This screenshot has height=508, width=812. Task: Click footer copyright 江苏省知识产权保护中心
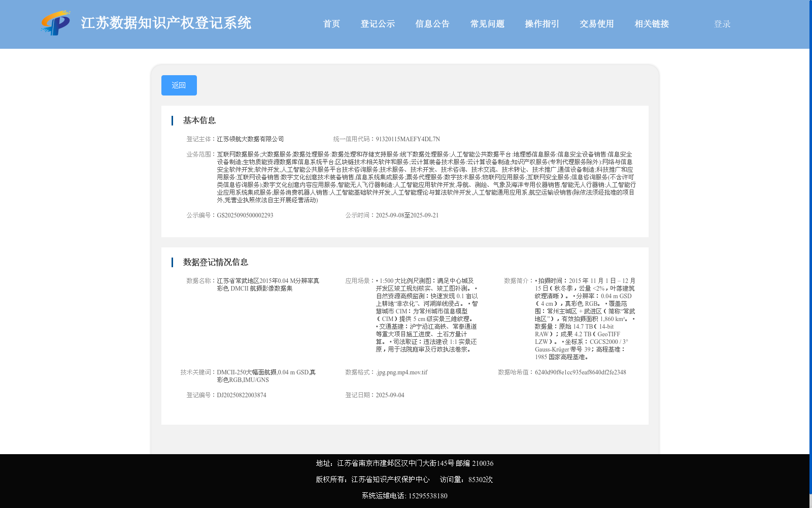tap(373, 480)
